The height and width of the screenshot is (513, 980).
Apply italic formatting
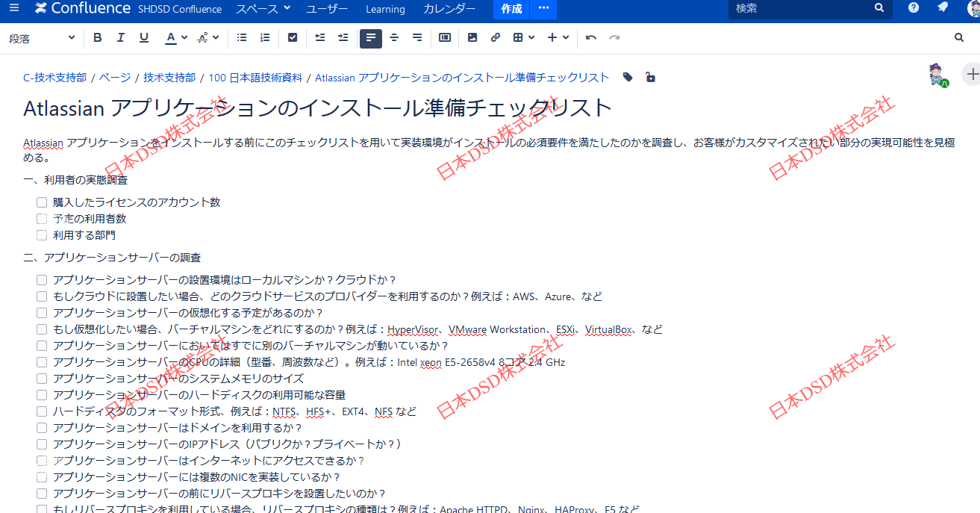[x=121, y=37]
